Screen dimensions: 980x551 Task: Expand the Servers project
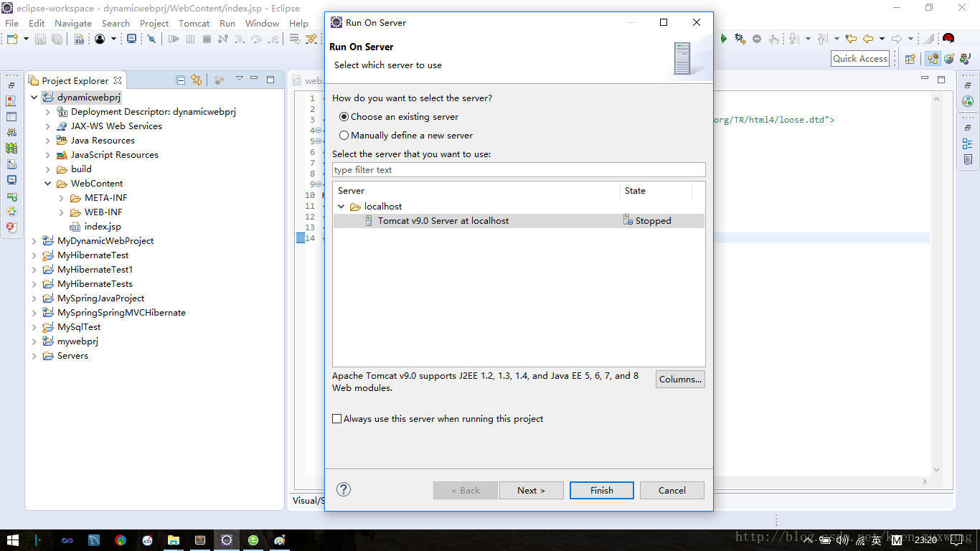[x=34, y=356]
